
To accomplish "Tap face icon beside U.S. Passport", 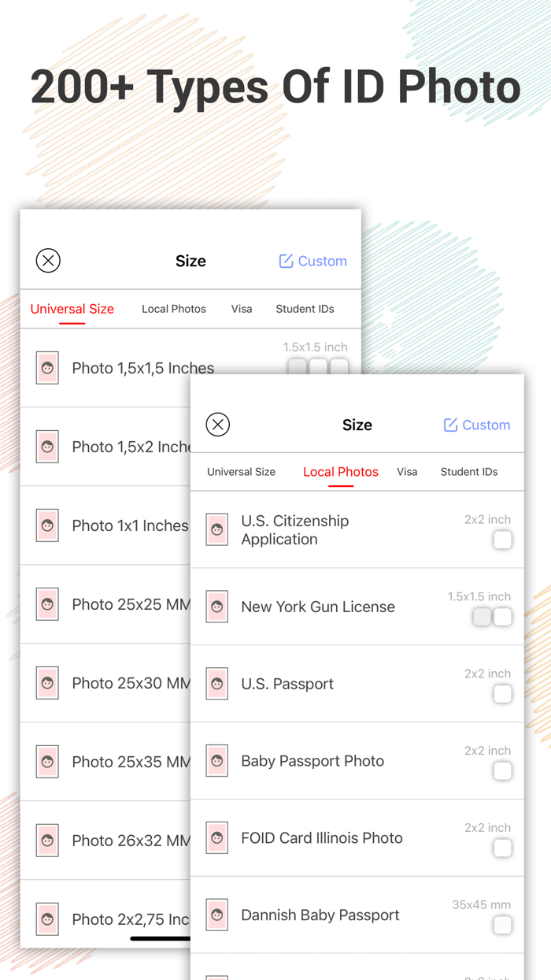I will 217,684.
